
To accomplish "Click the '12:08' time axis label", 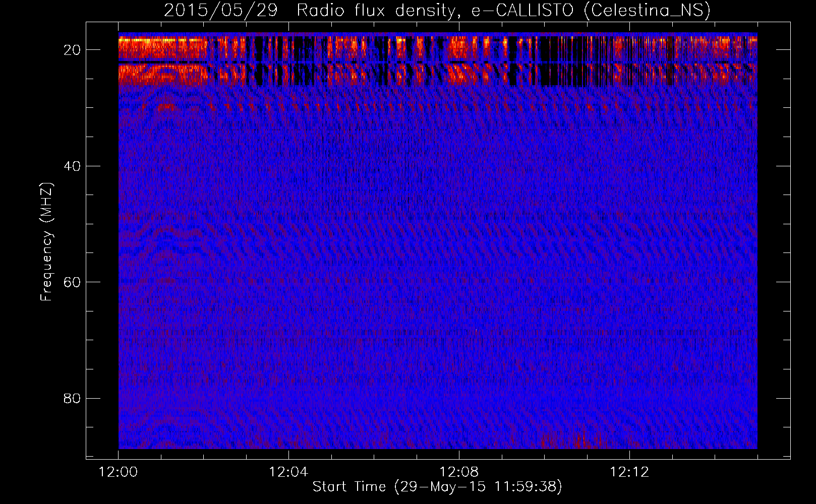I will coord(459,472).
